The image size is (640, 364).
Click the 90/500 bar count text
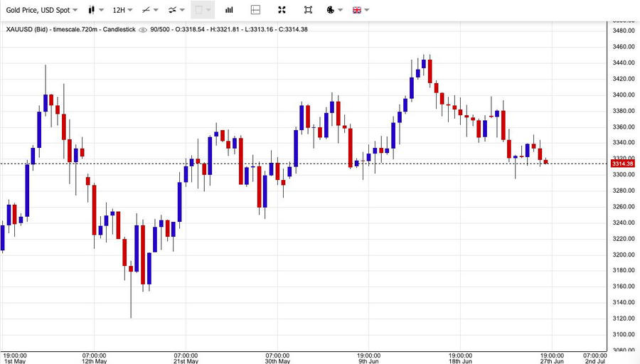(x=161, y=30)
